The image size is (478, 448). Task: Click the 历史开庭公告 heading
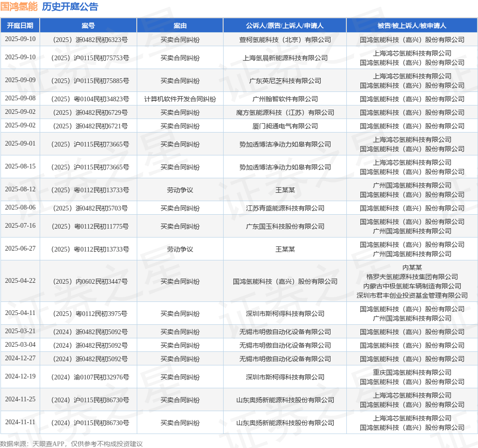click(x=70, y=7)
